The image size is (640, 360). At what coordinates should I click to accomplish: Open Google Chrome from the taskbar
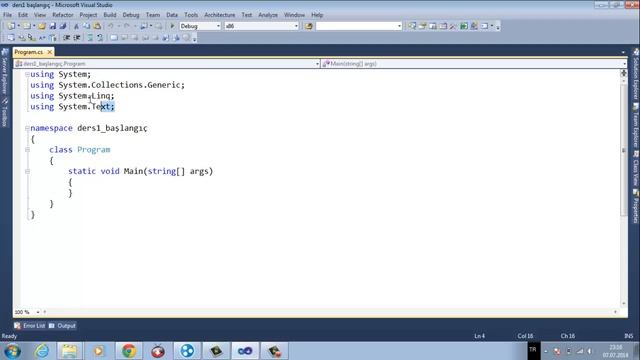pyautogui.click(x=129, y=351)
